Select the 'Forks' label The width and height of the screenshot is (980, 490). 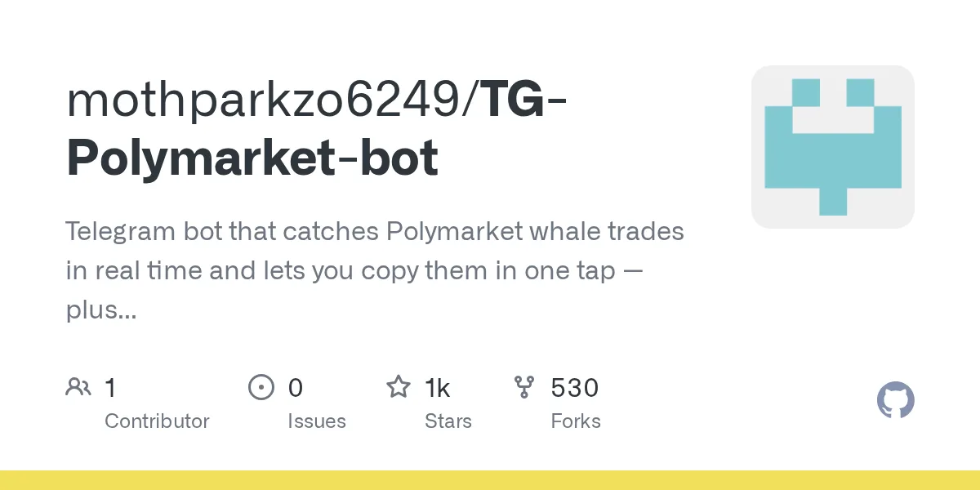pos(576,421)
